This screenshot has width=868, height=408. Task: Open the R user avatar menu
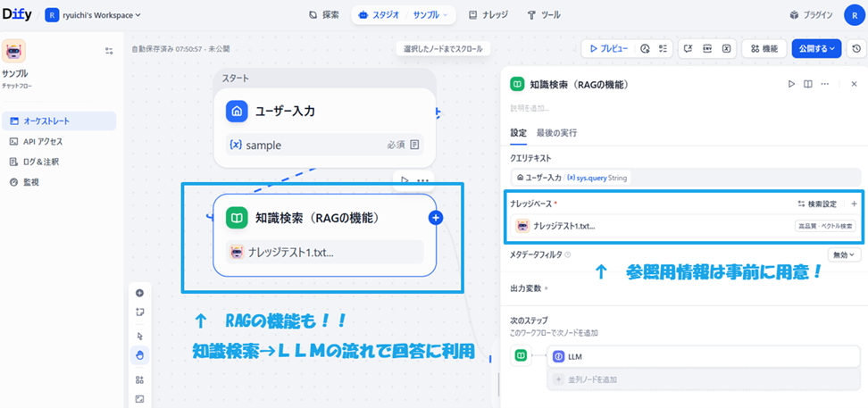(854, 15)
